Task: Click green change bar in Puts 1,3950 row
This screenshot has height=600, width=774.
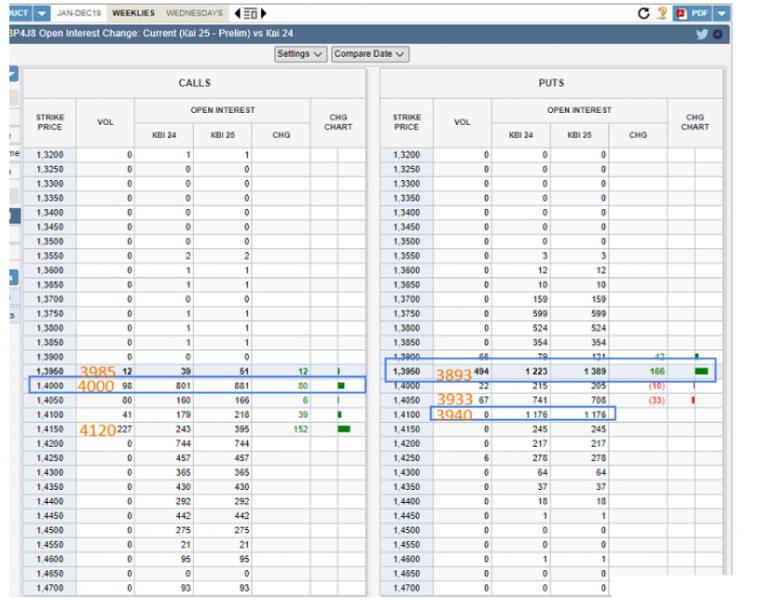Action: pos(701,372)
